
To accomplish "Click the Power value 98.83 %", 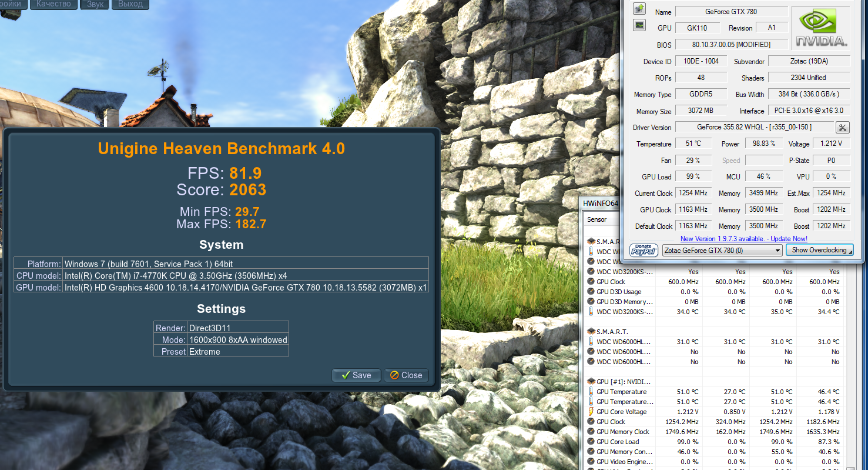I will [764, 144].
